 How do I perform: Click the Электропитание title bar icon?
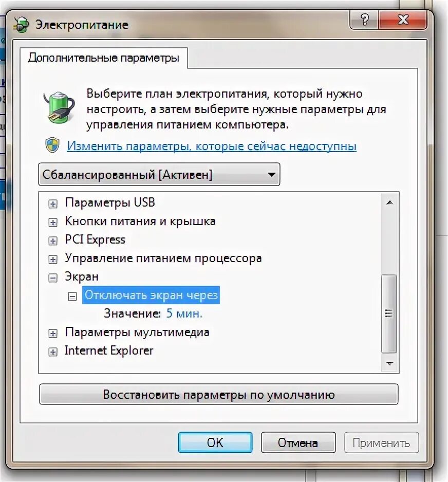(21, 25)
